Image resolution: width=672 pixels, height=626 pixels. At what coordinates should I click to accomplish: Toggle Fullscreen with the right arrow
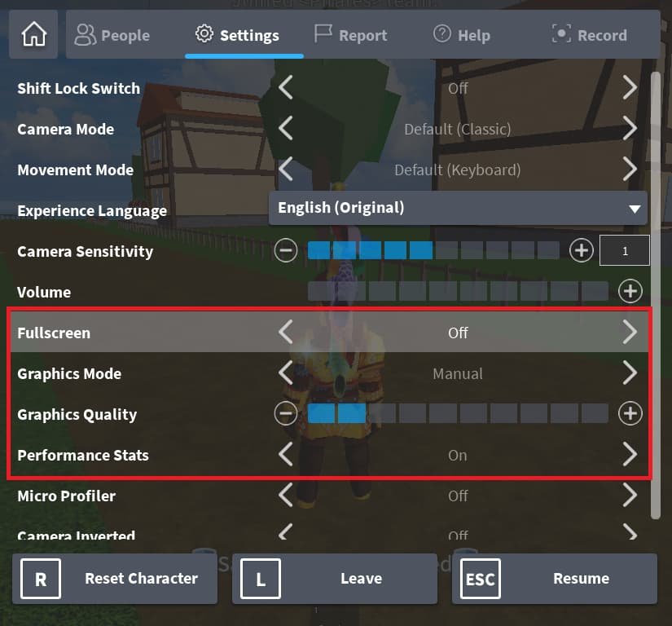tap(630, 333)
